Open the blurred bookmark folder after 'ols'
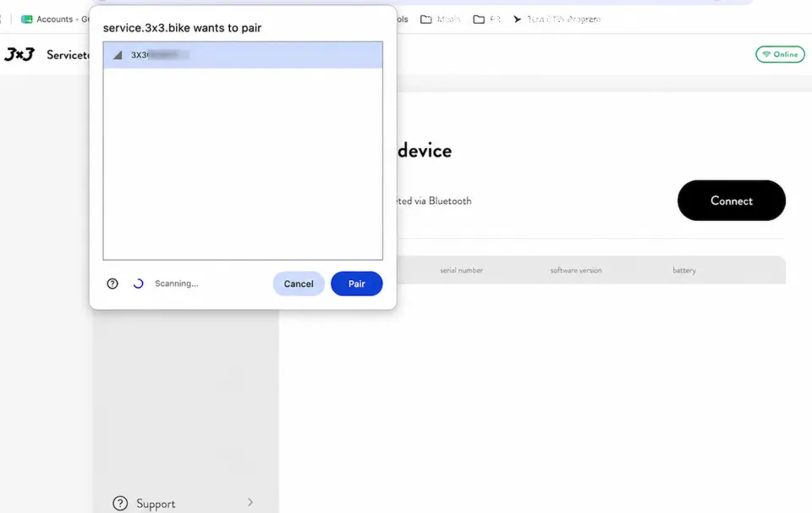The image size is (812, 513). [441, 19]
